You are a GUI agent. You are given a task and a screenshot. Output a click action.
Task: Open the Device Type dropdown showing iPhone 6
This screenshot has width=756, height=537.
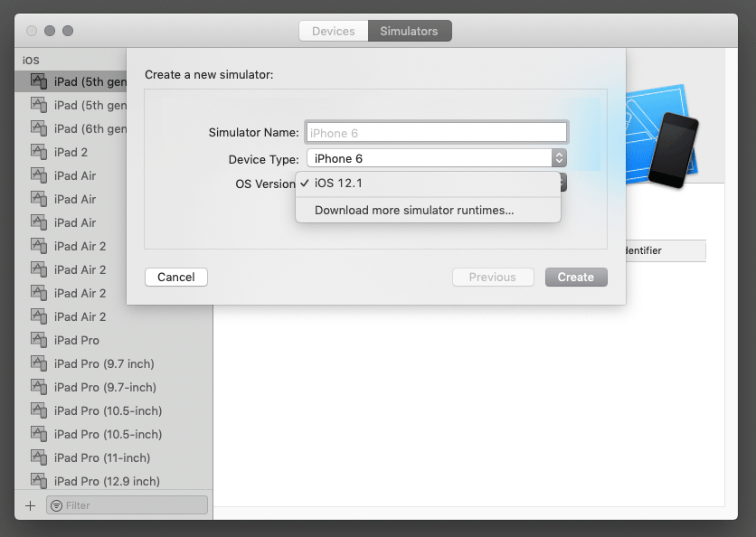click(437, 158)
